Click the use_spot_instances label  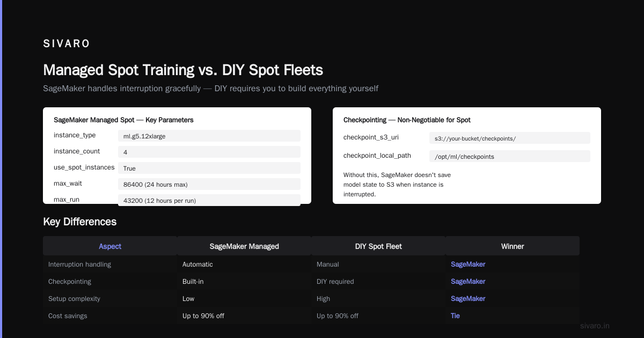tap(84, 167)
